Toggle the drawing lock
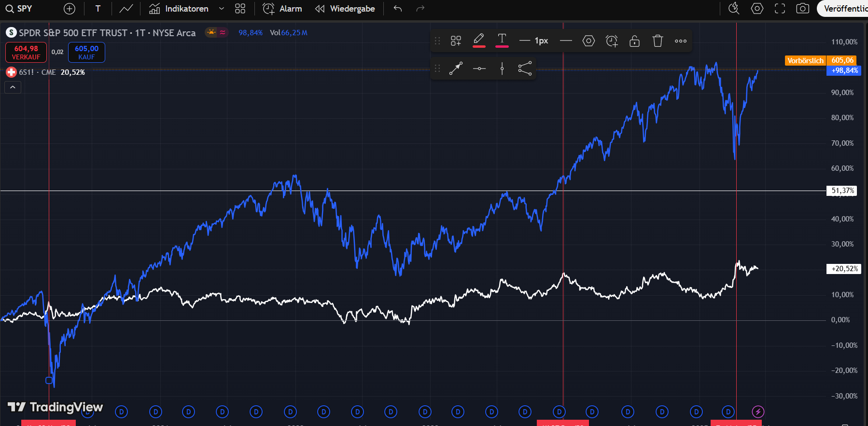The width and height of the screenshot is (868, 426). (x=634, y=41)
